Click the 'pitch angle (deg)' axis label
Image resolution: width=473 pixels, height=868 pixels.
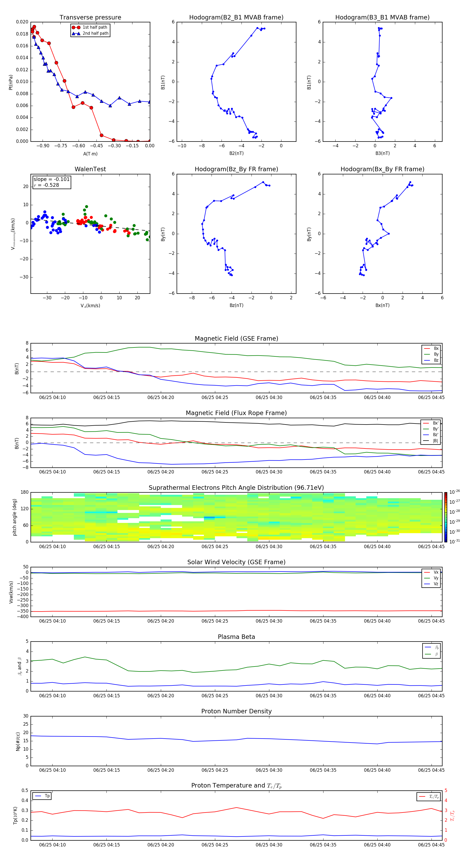14,517
